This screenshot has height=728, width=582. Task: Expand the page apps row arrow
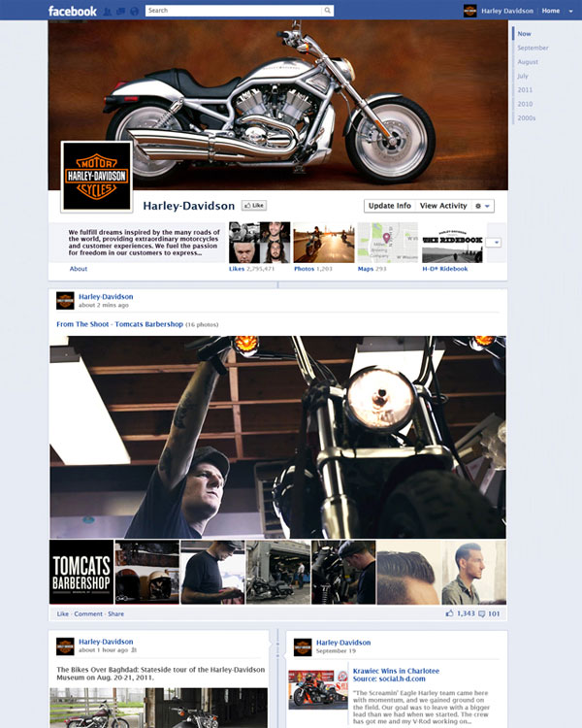point(495,243)
